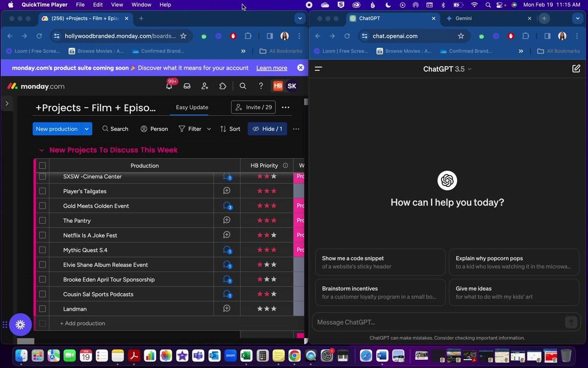Open updates bubble for SXSW -Cinema Center
588x368 pixels.
click(227, 176)
